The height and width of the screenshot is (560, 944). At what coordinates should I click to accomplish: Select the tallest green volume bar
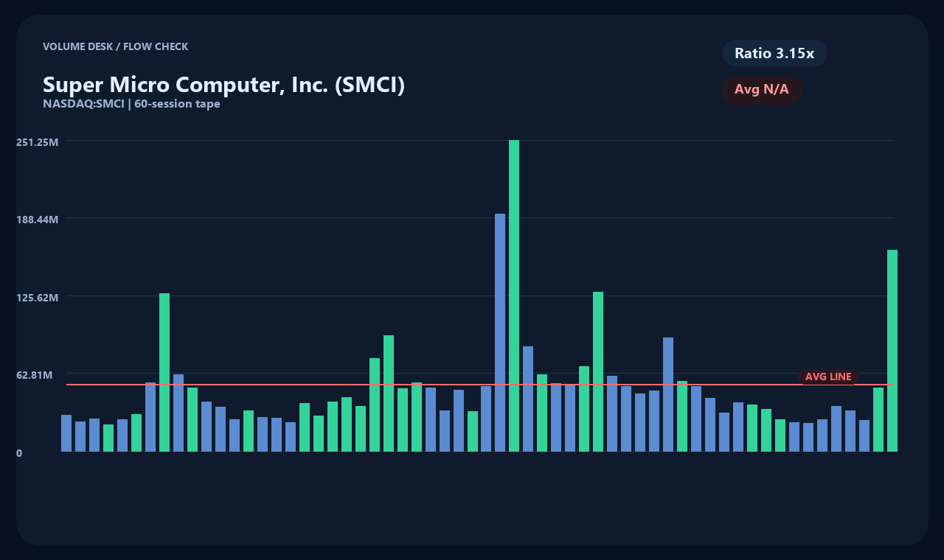pyautogui.click(x=514, y=295)
